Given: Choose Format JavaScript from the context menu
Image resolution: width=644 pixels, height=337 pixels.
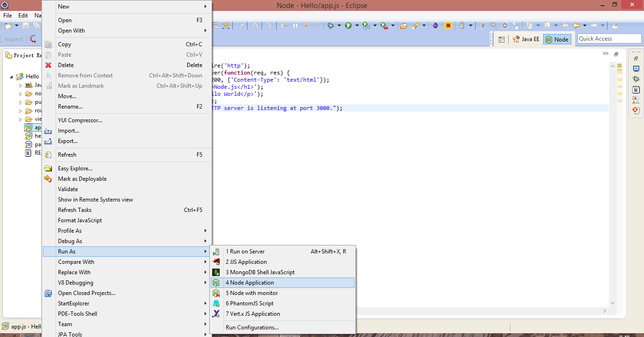Looking at the screenshot, I should click(x=127, y=220).
